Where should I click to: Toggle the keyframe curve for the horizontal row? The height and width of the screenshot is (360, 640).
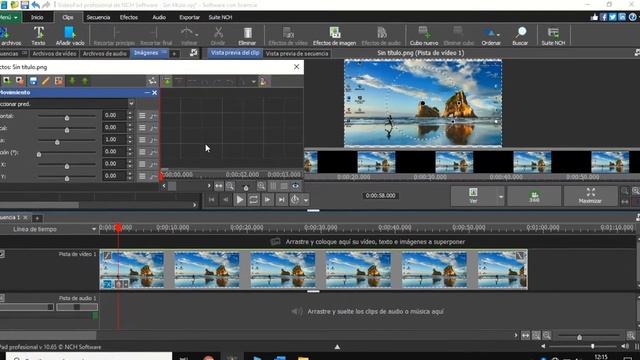[x=153, y=116]
